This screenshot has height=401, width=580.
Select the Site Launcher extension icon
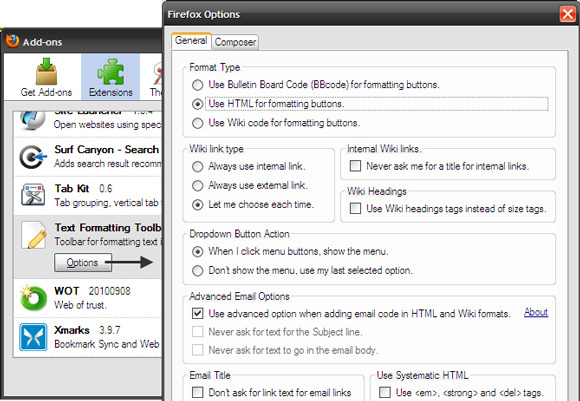(x=33, y=121)
